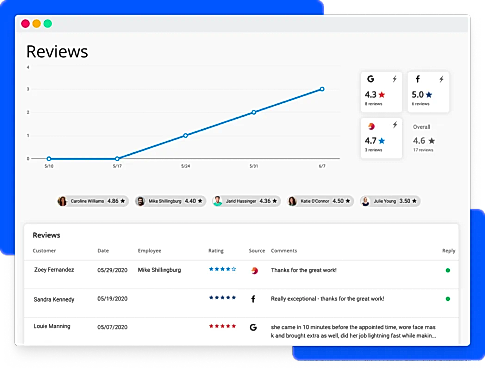Viewport: 485px width, 368px height.
Task: Click the green reply dot for Sandra Kennedy
Action: coord(448,299)
